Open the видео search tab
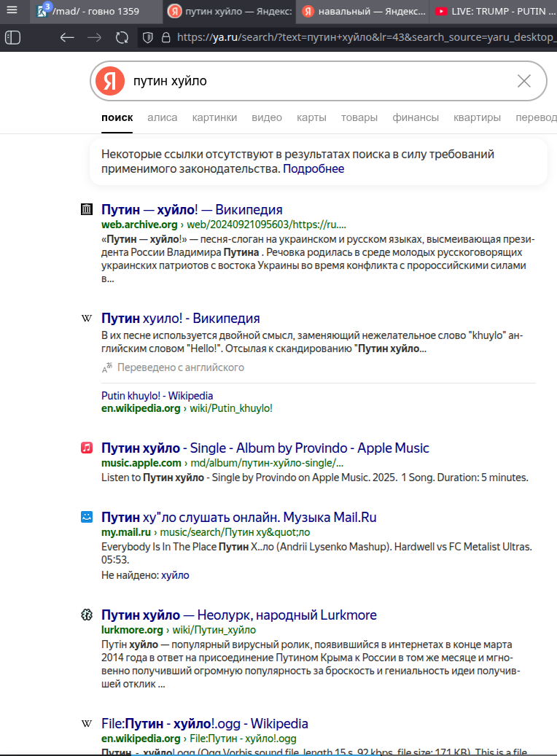Screen dimensions: 557x756 (x=267, y=117)
